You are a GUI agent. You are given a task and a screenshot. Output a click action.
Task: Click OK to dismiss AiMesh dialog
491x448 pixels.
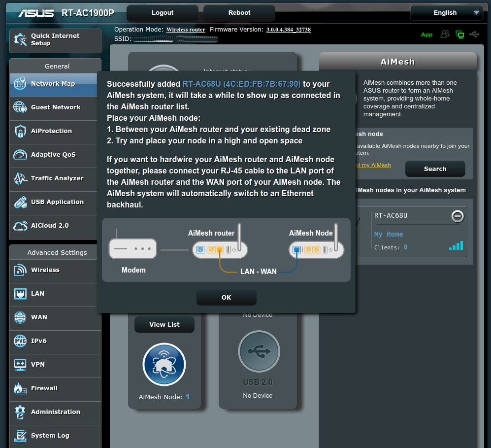(227, 297)
